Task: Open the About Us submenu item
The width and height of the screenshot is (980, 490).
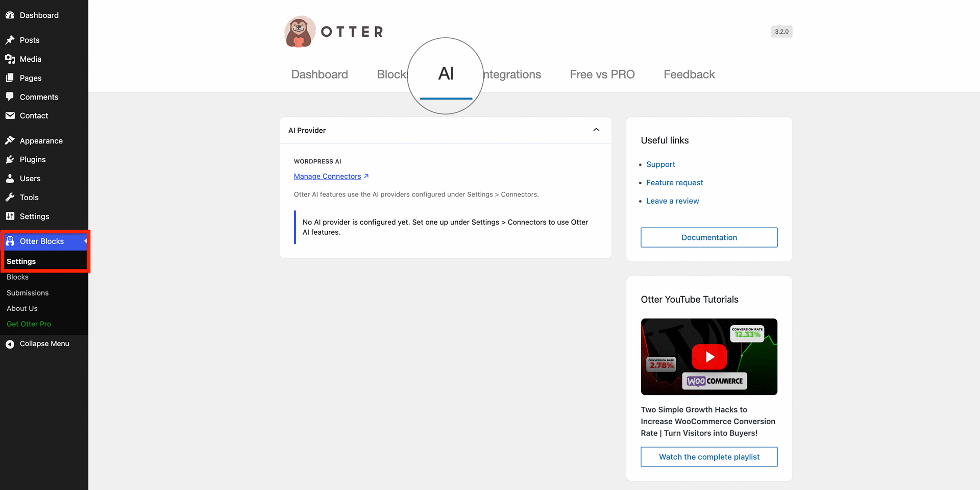Action: pos(22,308)
